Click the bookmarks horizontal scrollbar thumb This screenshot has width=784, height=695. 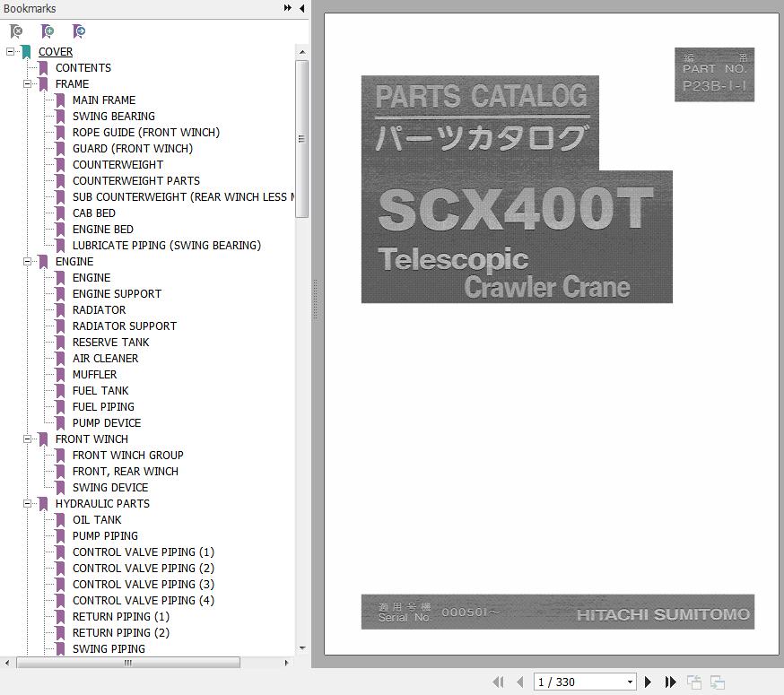pyautogui.click(x=128, y=663)
